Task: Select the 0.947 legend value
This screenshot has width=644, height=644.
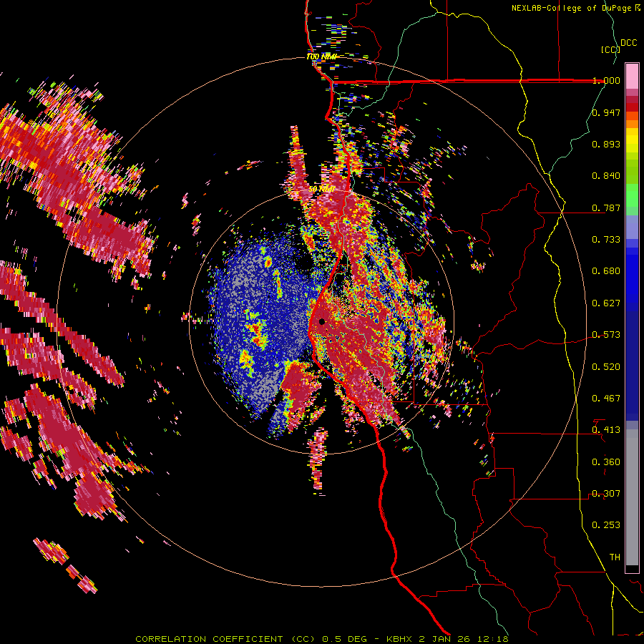Action: point(606,112)
